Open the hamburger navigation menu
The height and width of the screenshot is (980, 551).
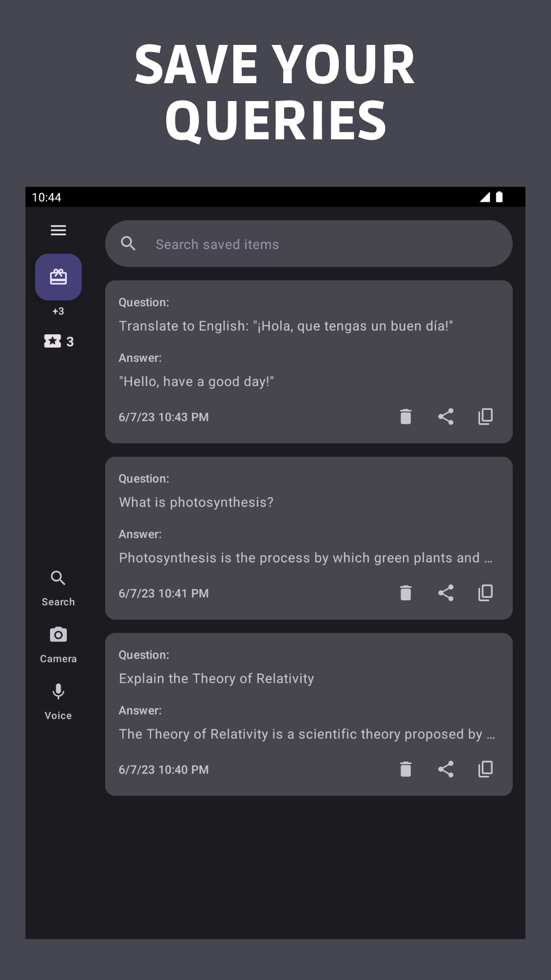coord(58,230)
